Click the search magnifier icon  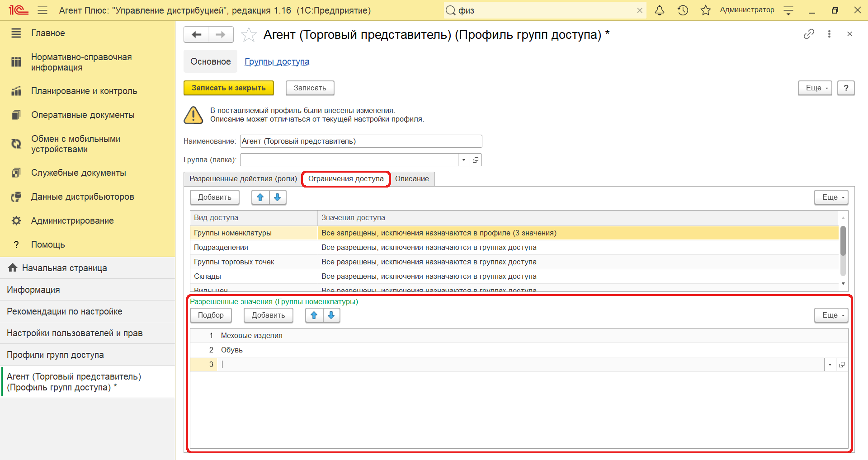pos(450,10)
